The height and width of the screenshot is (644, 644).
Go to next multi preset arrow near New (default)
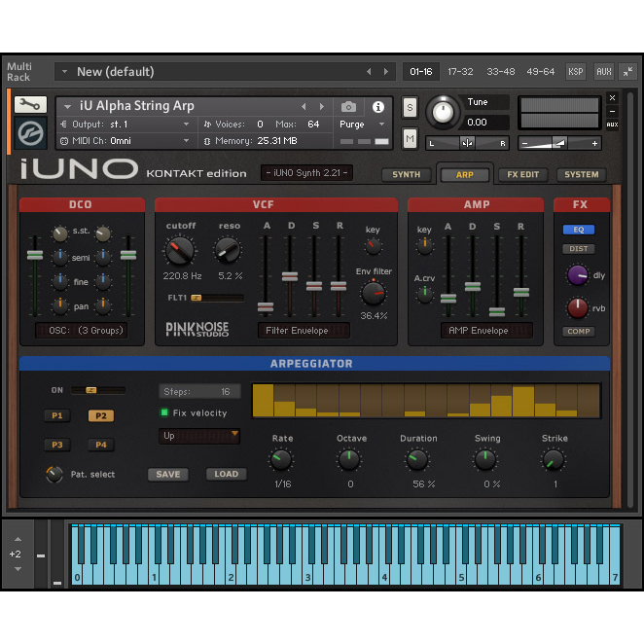[x=386, y=71]
